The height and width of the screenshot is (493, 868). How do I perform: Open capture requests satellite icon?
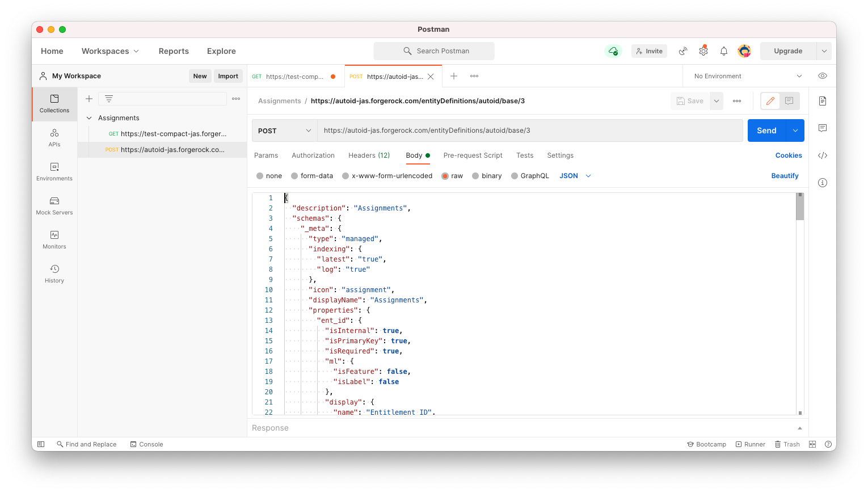pyautogui.click(x=683, y=51)
